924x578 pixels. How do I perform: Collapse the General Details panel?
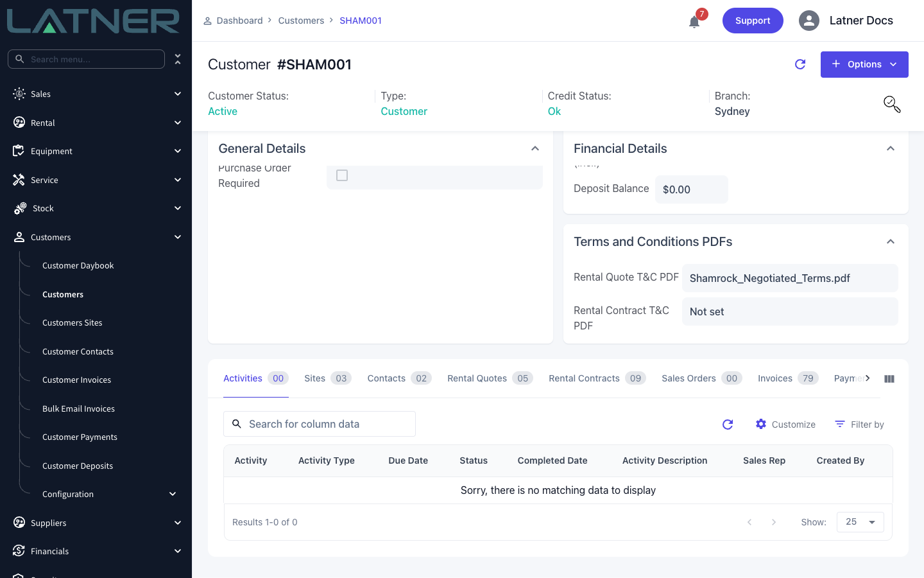pyautogui.click(x=535, y=148)
